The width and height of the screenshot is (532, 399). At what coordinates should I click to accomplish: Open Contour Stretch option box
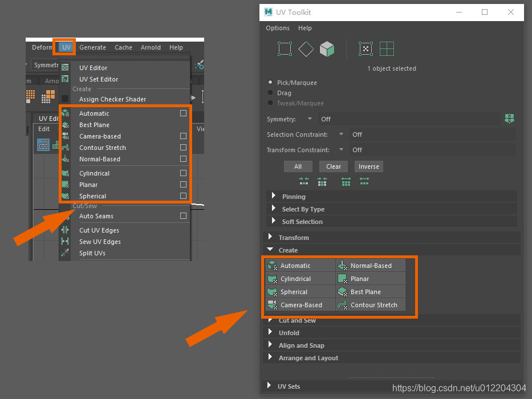coord(183,147)
